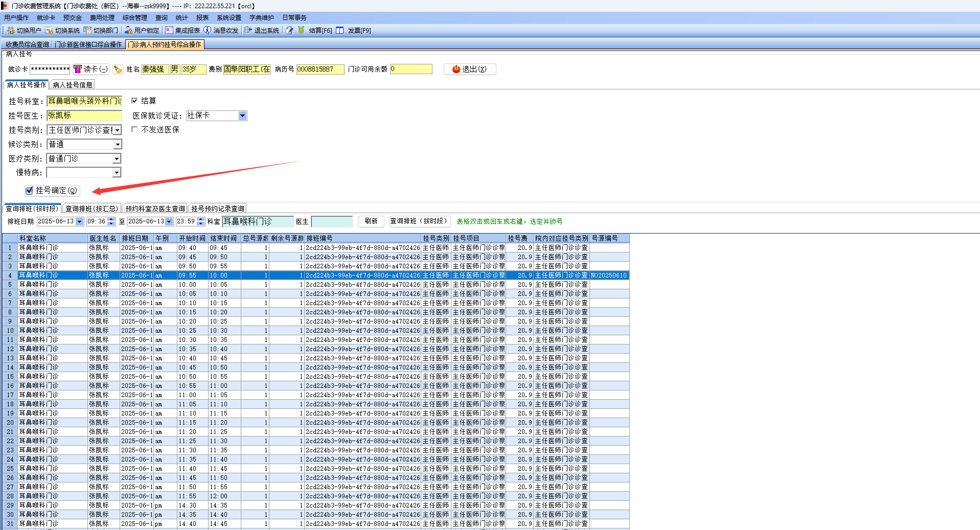980x530 pixels.
Task: Click the 用户锁定 user lock icon
Action: (128, 31)
